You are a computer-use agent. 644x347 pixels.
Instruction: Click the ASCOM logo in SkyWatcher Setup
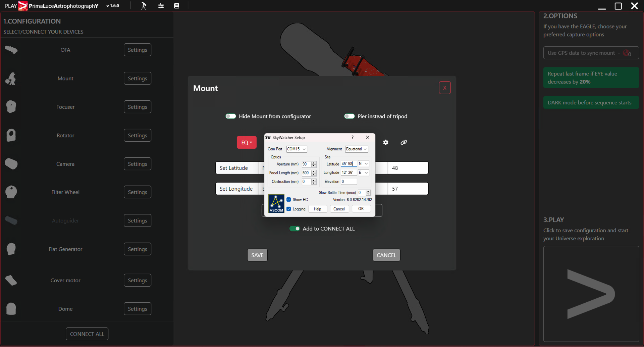pos(276,204)
